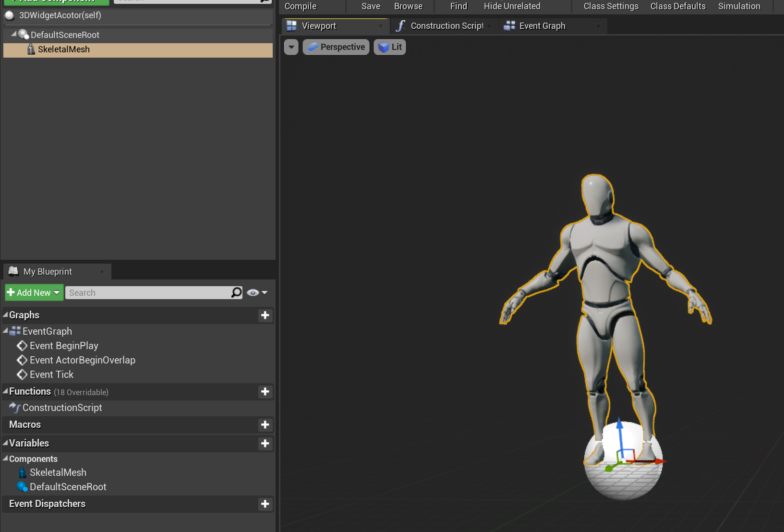Click the SkeletalMesh component icon
The height and width of the screenshot is (532, 784).
point(31,49)
